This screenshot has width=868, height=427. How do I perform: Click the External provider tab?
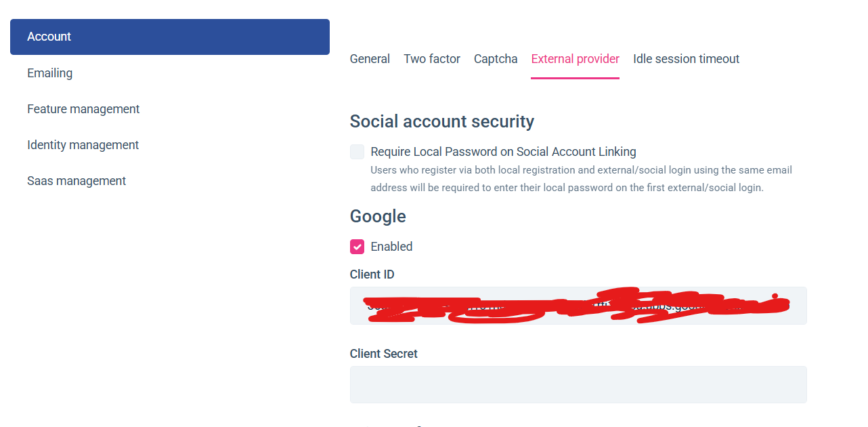(x=575, y=59)
